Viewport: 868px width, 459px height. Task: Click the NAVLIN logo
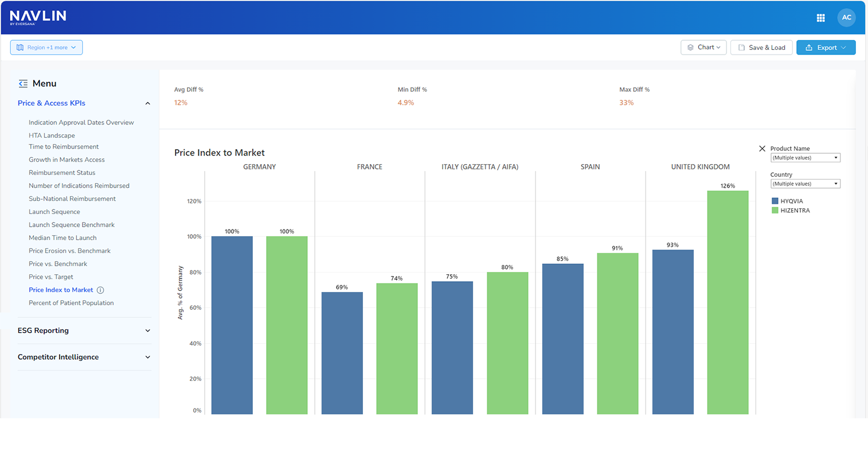pyautogui.click(x=38, y=17)
